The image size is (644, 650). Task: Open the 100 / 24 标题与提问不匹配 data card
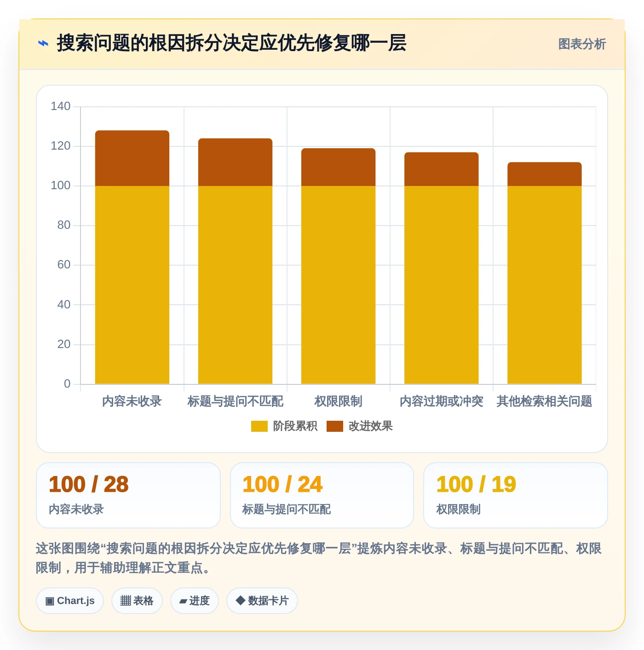(x=322, y=495)
